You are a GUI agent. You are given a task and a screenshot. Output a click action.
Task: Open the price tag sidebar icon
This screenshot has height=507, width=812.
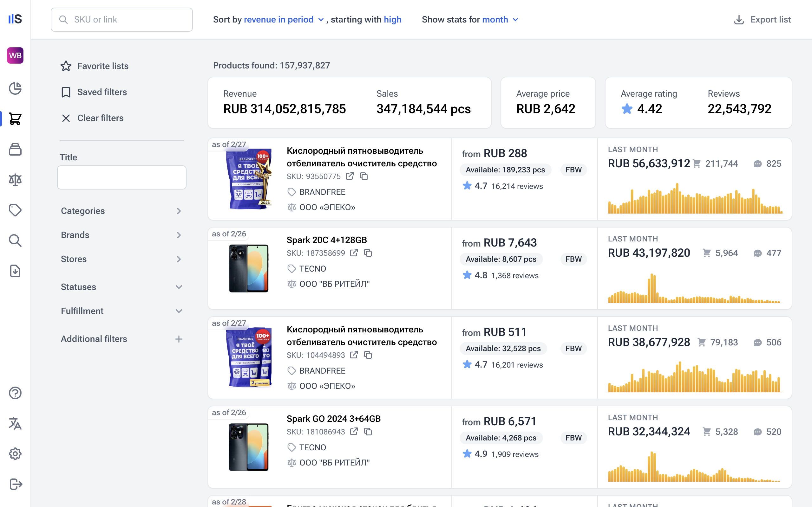(x=15, y=210)
